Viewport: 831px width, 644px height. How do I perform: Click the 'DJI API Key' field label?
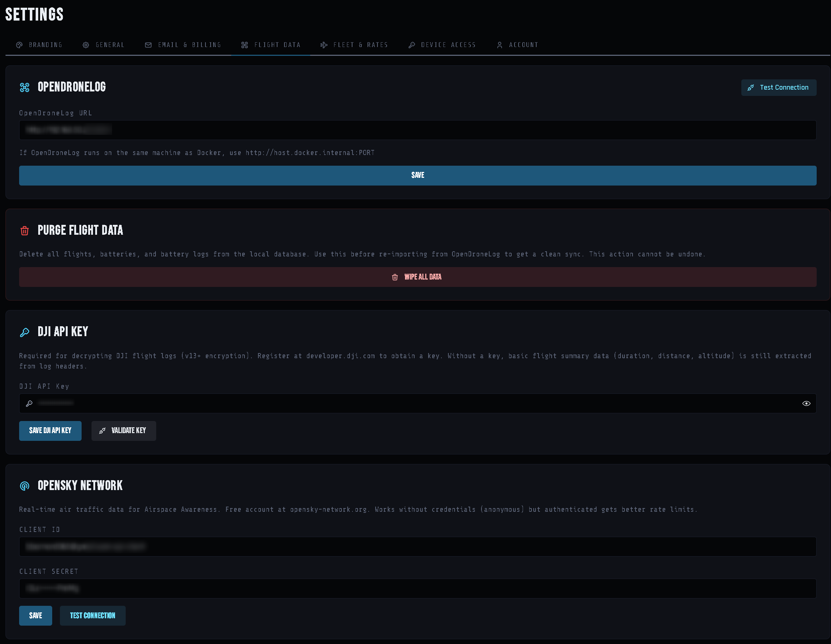(44, 386)
